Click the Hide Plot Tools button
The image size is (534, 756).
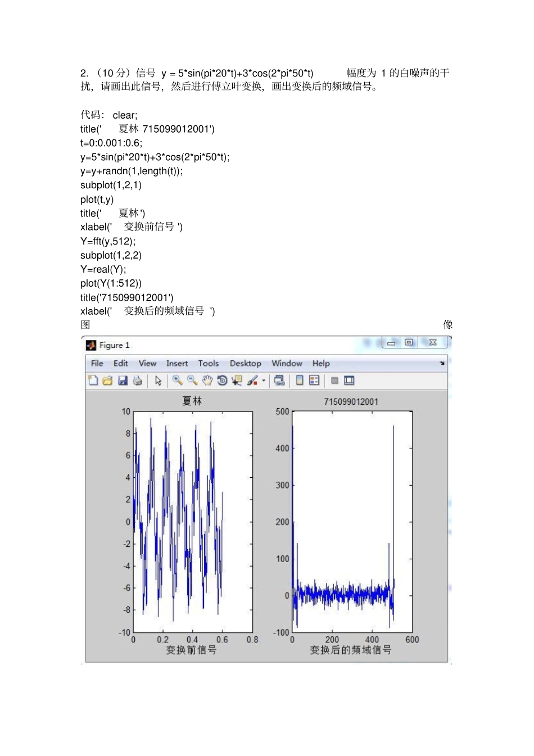[x=334, y=381]
